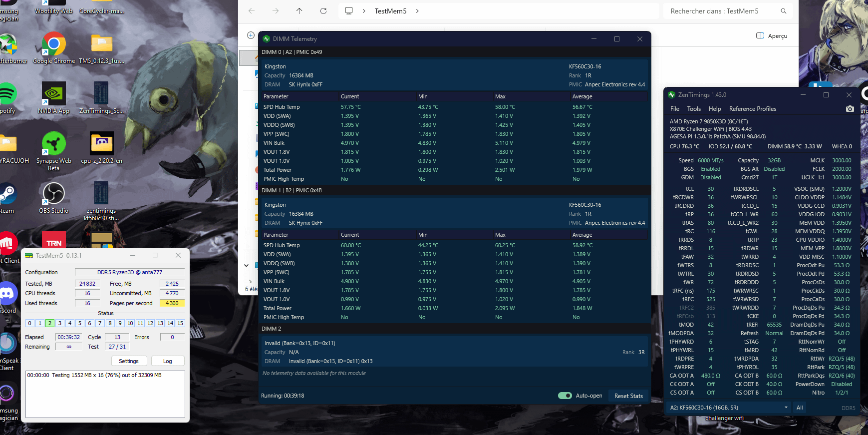
Task: Click the Tested, MB value 24832
Action: point(87,284)
